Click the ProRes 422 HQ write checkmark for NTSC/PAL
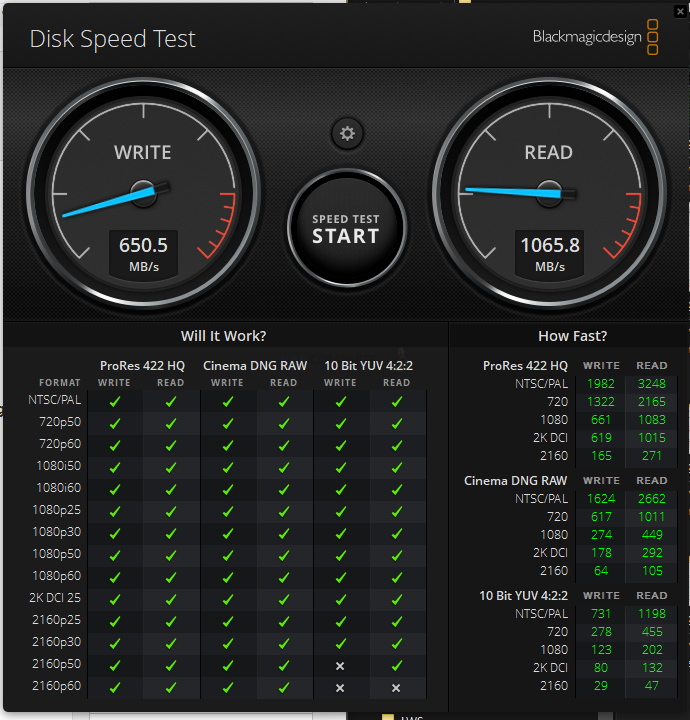This screenshot has width=690, height=720. [115, 402]
